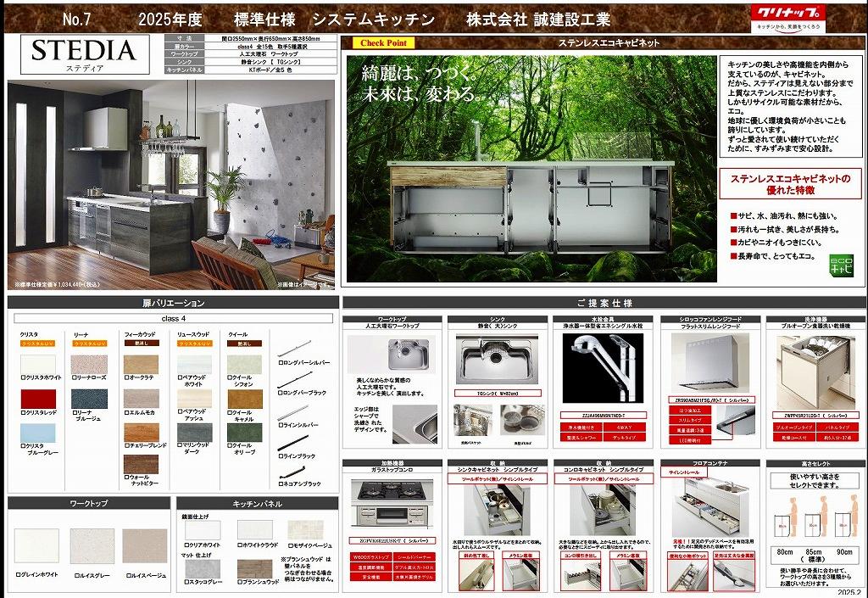The height and width of the screenshot is (598, 868).
Task: Click the class 4 selection bar
Action: (173, 318)
